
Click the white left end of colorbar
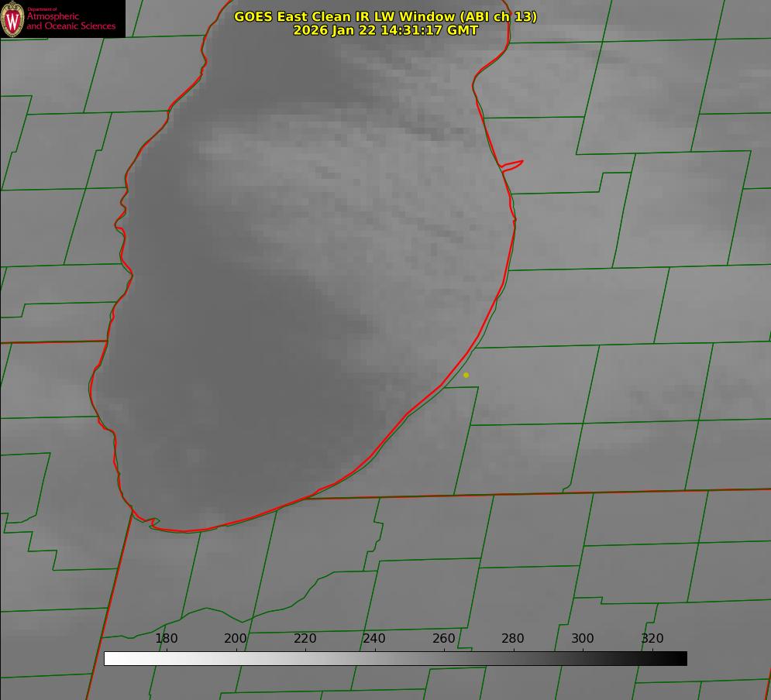click(x=109, y=658)
